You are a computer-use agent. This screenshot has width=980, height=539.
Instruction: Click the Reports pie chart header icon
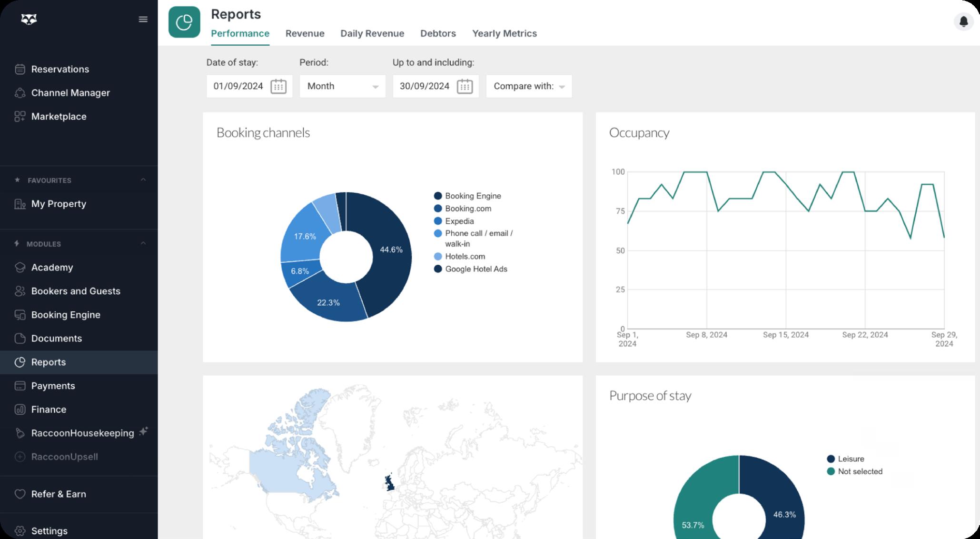(x=184, y=22)
